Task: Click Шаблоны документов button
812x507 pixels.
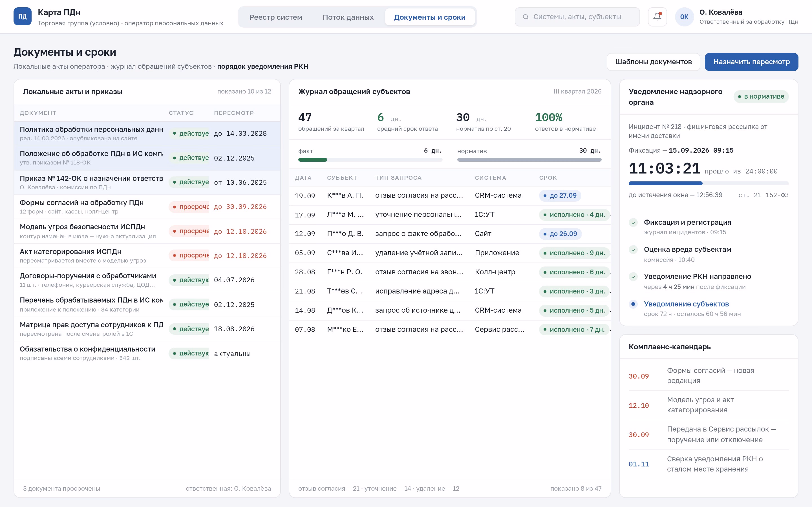Action: click(653, 62)
